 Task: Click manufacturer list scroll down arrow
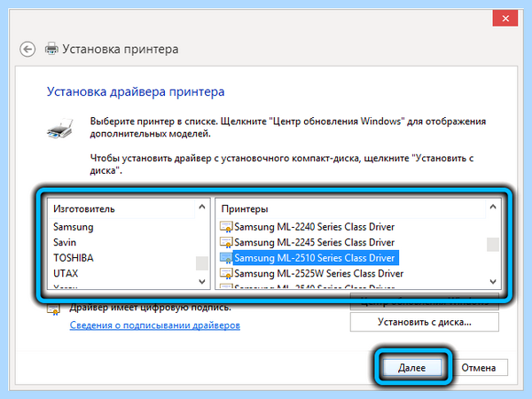click(202, 282)
